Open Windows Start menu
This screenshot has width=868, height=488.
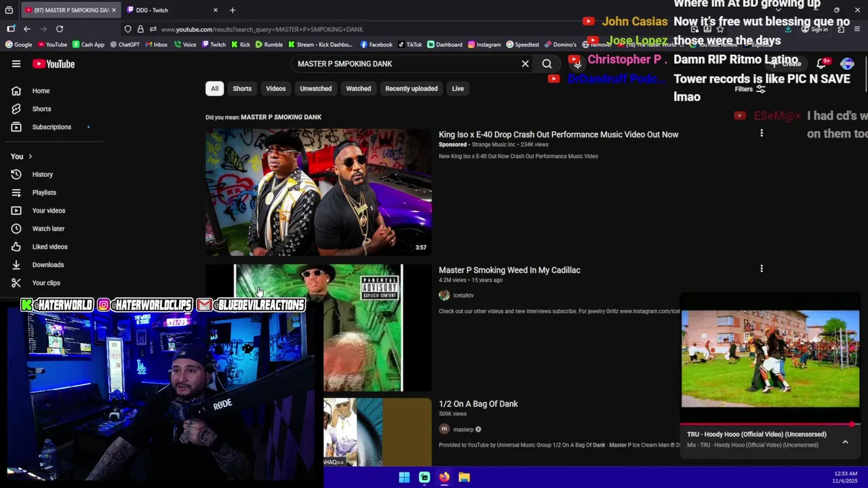(404, 477)
